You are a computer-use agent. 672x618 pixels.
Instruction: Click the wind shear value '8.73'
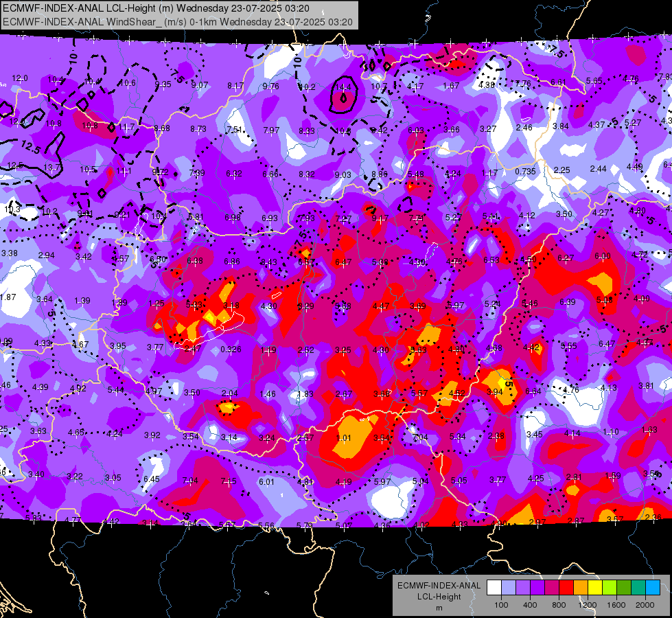click(198, 128)
